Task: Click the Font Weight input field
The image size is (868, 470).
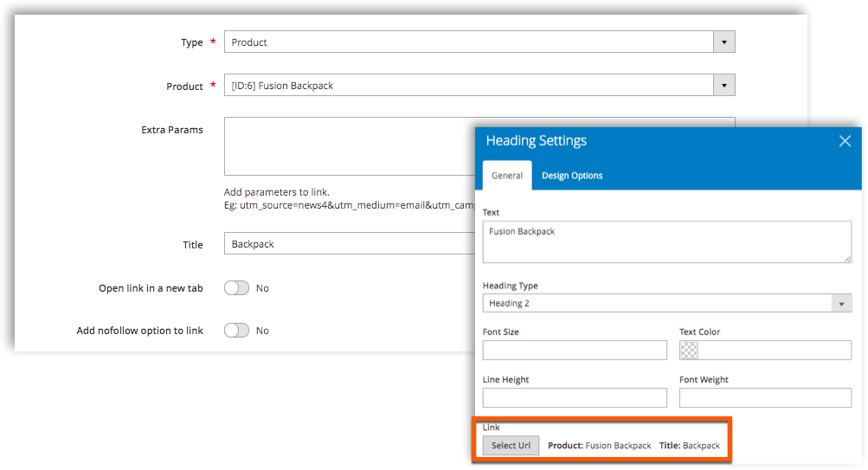Action: [x=765, y=397]
